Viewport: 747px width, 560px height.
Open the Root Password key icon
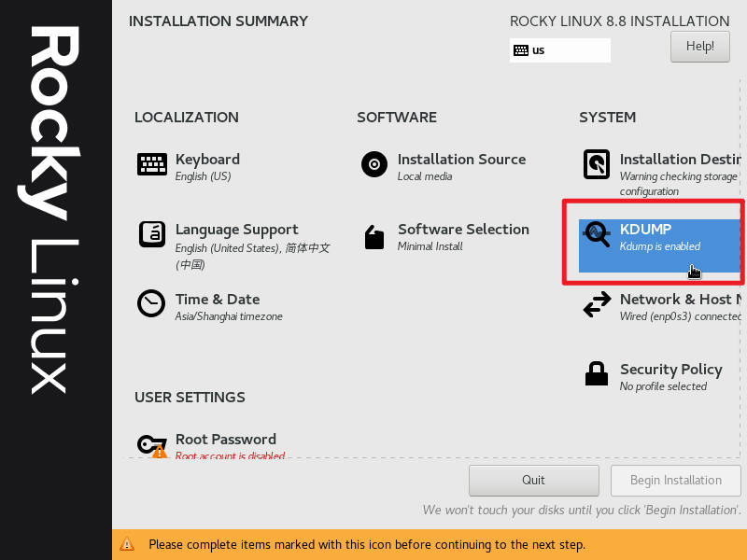click(152, 446)
